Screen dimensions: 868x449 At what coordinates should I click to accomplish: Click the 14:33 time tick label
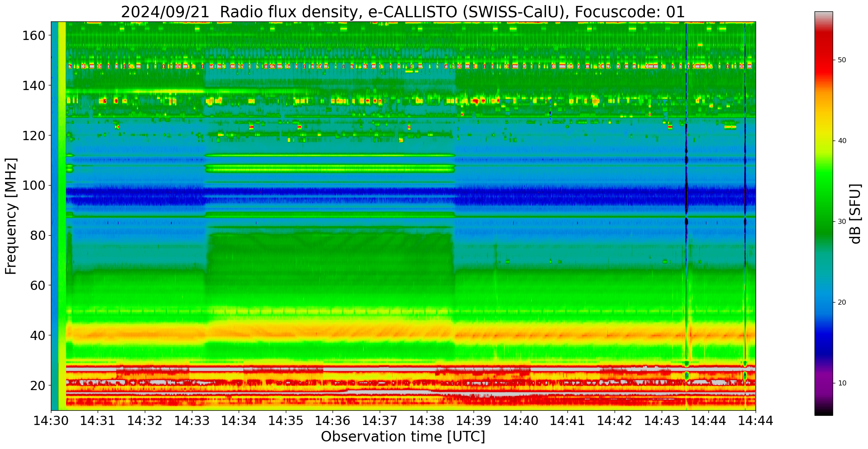point(192,420)
